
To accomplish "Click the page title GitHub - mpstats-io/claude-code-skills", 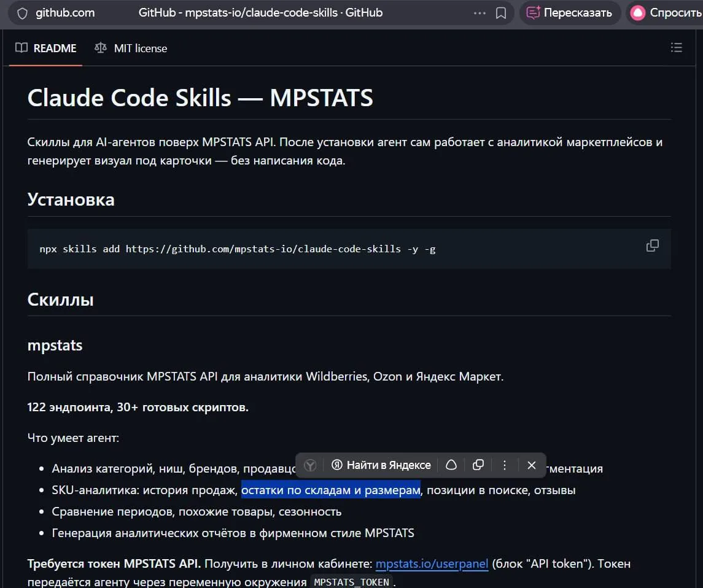I will point(260,13).
